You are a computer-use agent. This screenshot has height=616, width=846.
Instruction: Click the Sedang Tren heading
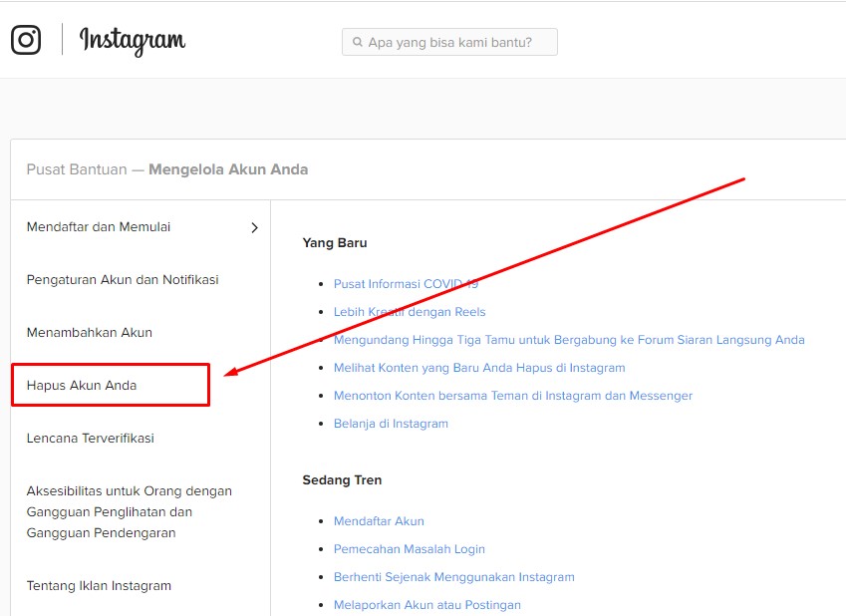click(342, 480)
